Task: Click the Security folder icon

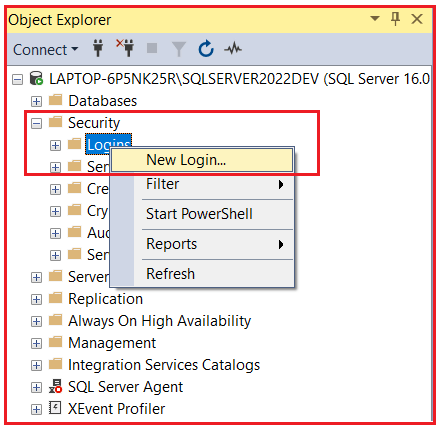Action: coord(56,122)
